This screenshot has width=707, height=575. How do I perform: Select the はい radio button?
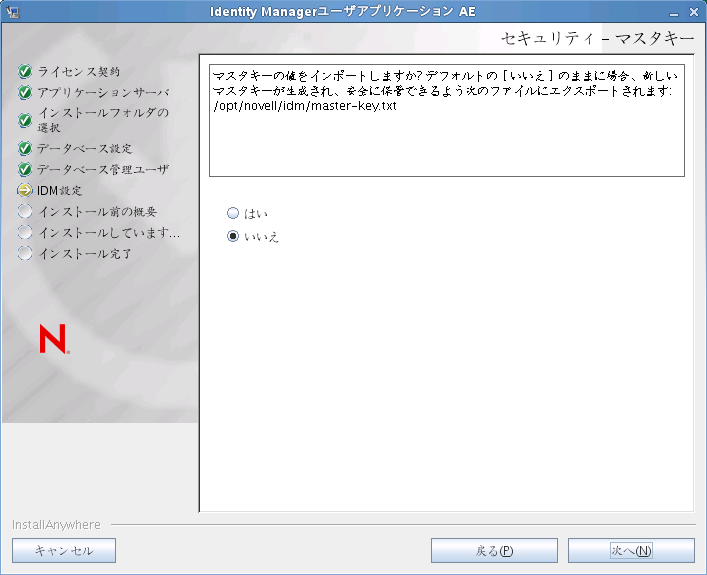click(x=233, y=213)
